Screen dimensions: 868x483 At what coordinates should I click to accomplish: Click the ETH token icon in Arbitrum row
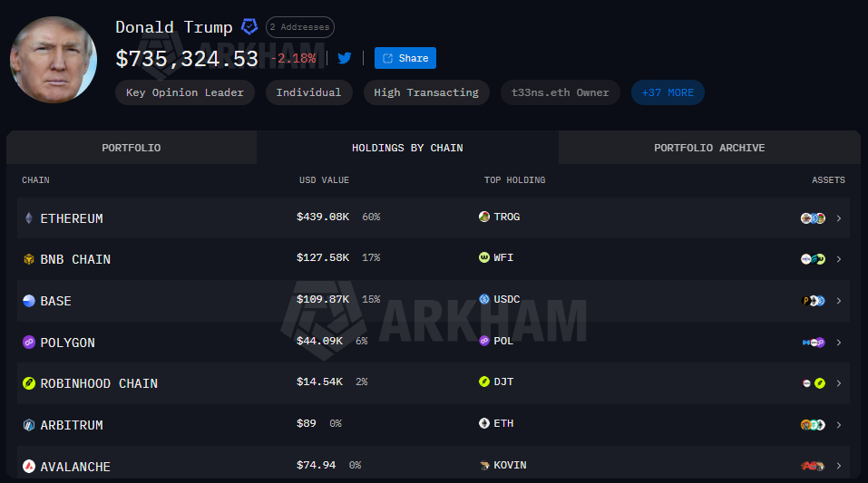[484, 422]
